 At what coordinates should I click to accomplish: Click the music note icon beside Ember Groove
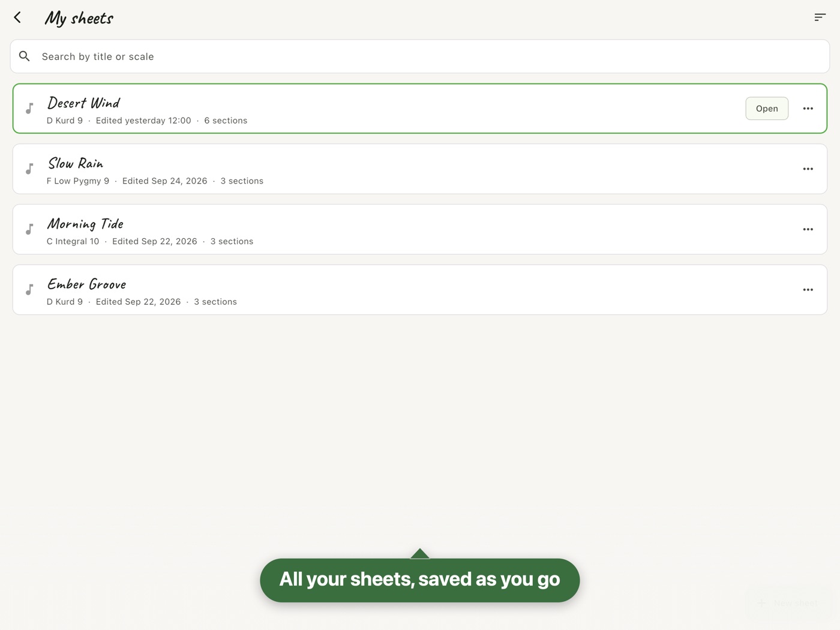point(29,290)
